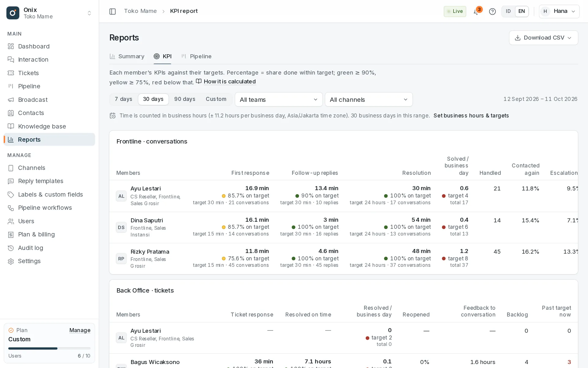Open the Hana user menu
The width and height of the screenshot is (588, 368).
coord(559,11)
